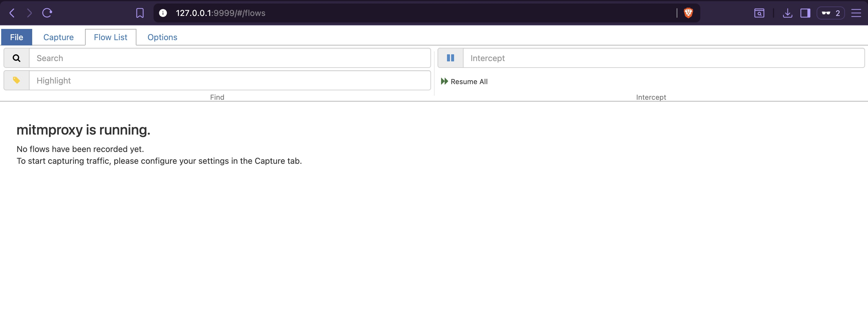Open the private window indicator showing 2
Screen dimensions: 868x314
click(x=831, y=13)
